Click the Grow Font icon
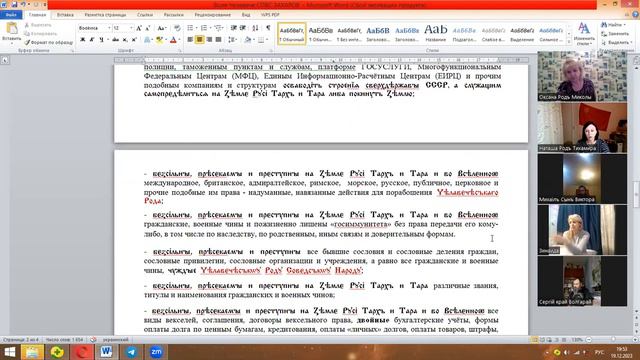640x360 pixels. 139,28
